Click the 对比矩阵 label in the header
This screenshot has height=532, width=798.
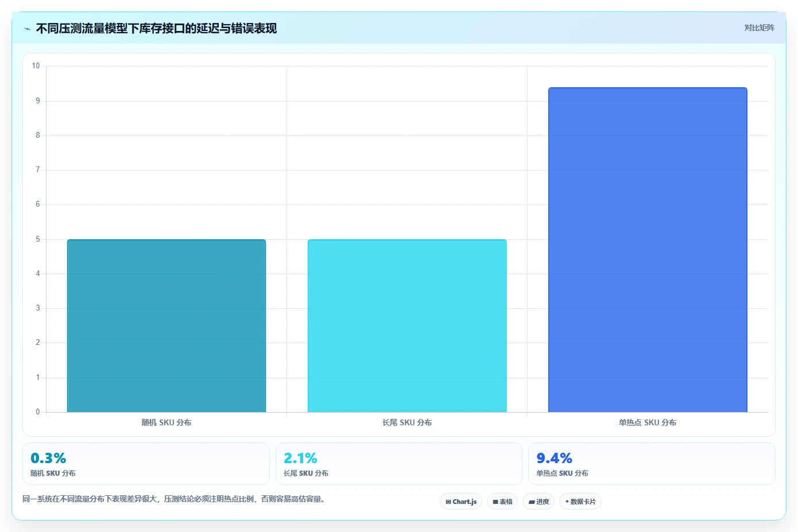coord(759,28)
